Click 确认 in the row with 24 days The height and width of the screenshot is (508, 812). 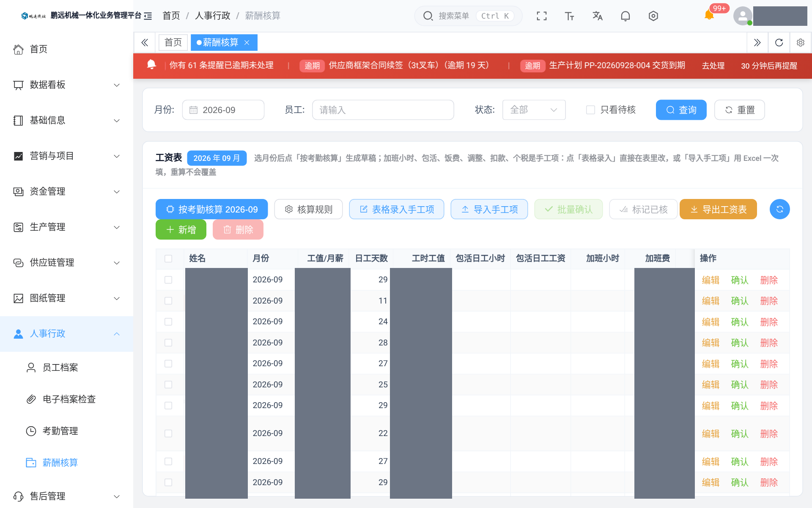(740, 322)
